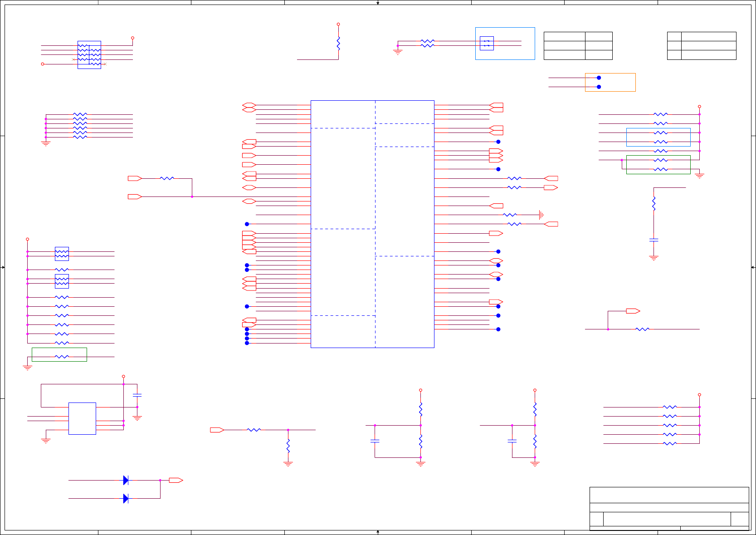Click the upper input port left of the IC
This screenshot has width=756, height=535.
pos(135,178)
